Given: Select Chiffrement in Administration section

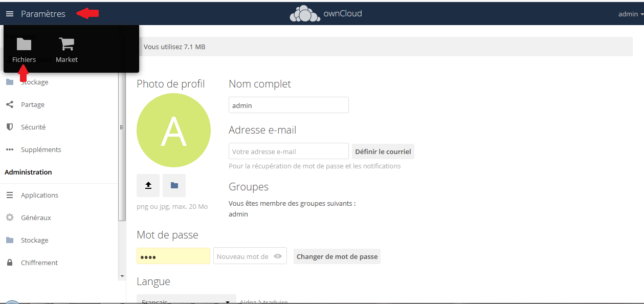Looking at the screenshot, I should click(x=39, y=263).
